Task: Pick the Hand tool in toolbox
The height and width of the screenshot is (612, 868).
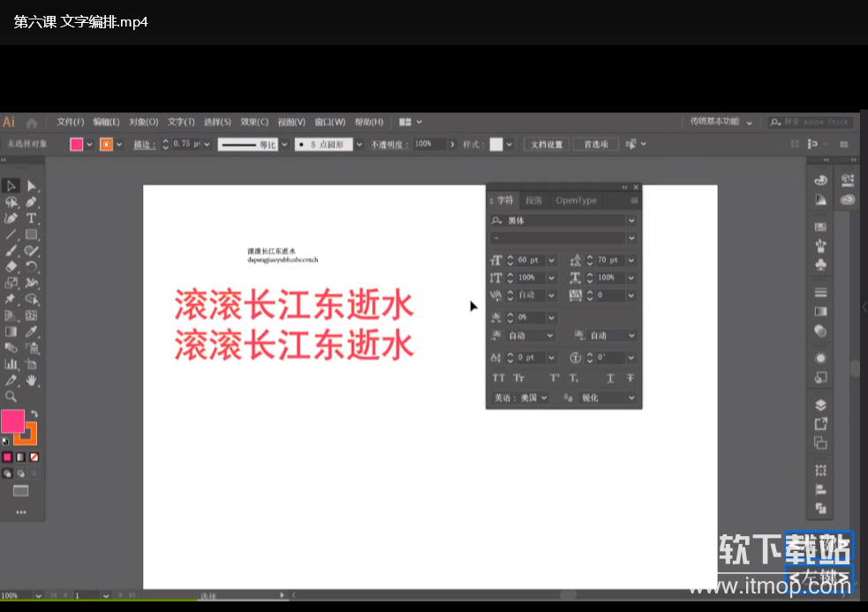Action: 32,380
